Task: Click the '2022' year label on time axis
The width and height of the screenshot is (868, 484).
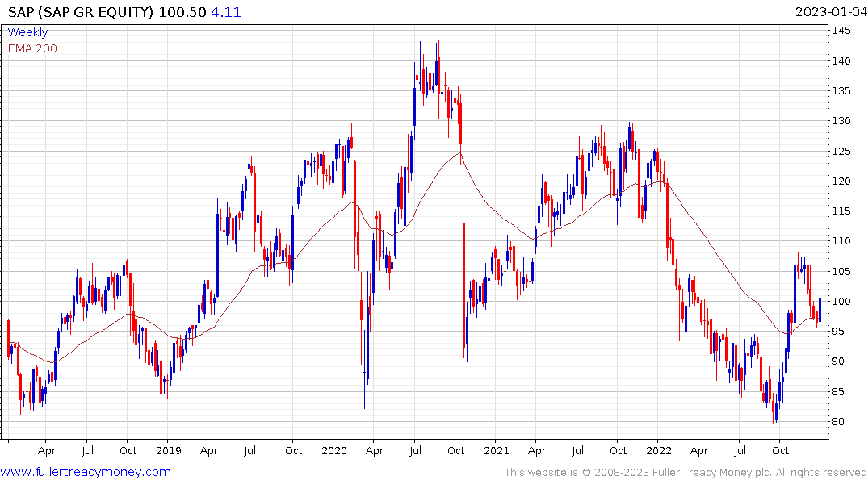Action: coord(659,450)
